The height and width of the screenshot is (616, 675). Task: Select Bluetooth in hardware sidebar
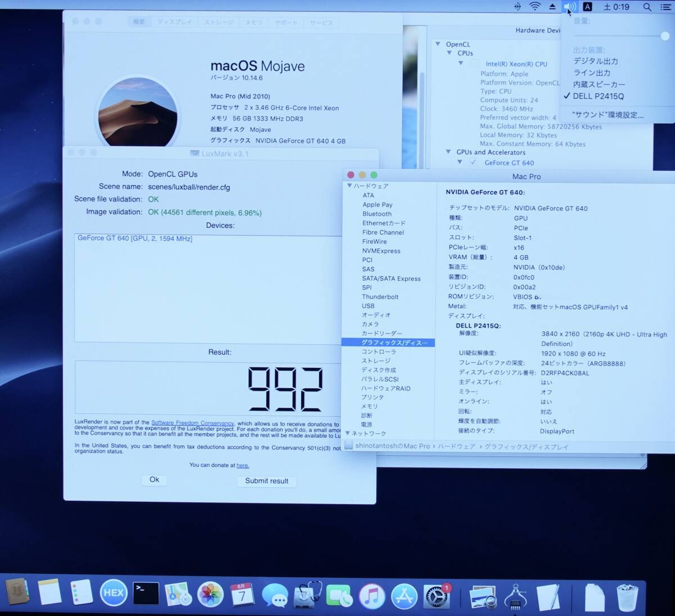coord(377,214)
